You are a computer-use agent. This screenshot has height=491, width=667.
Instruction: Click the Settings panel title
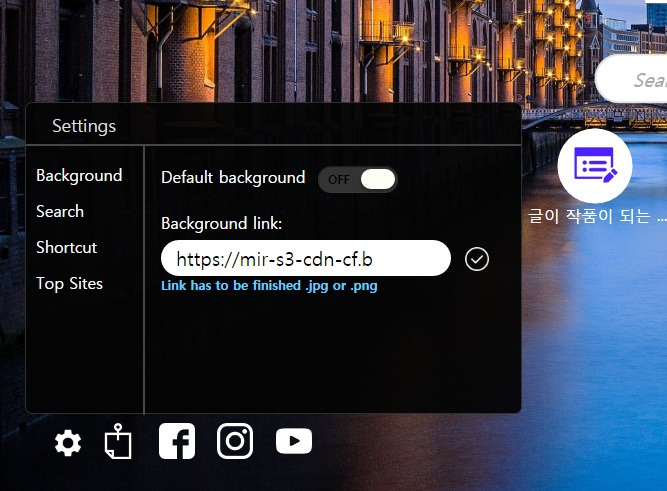[84, 126]
